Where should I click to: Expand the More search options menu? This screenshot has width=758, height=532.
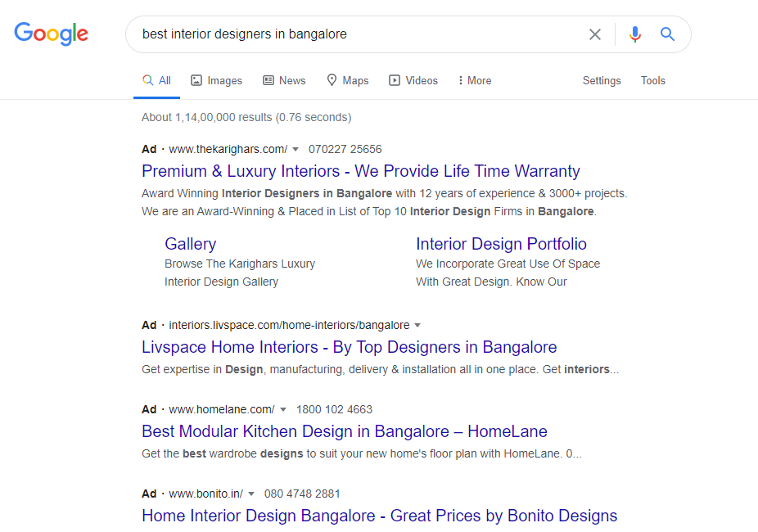475,81
